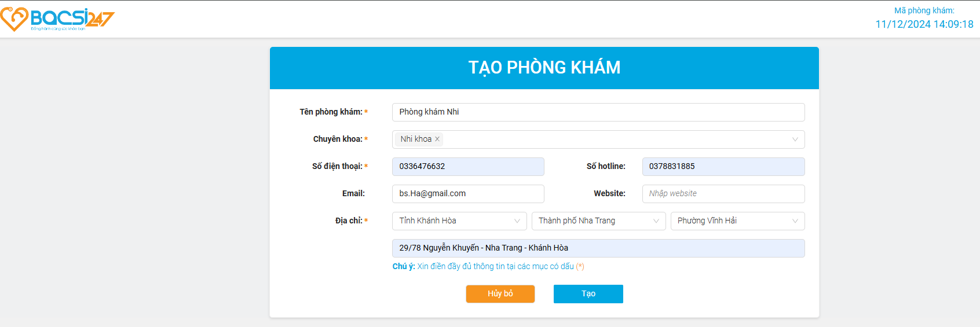Click the Tên phòng khám label
Image resolution: width=980 pixels, height=327 pixels.
(x=331, y=112)
